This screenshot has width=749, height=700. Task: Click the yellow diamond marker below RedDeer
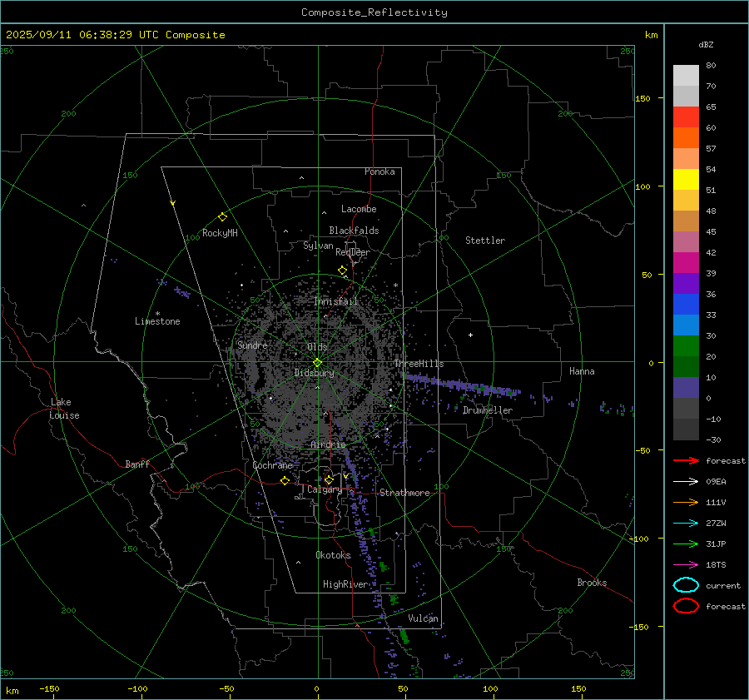coord(342,271)
